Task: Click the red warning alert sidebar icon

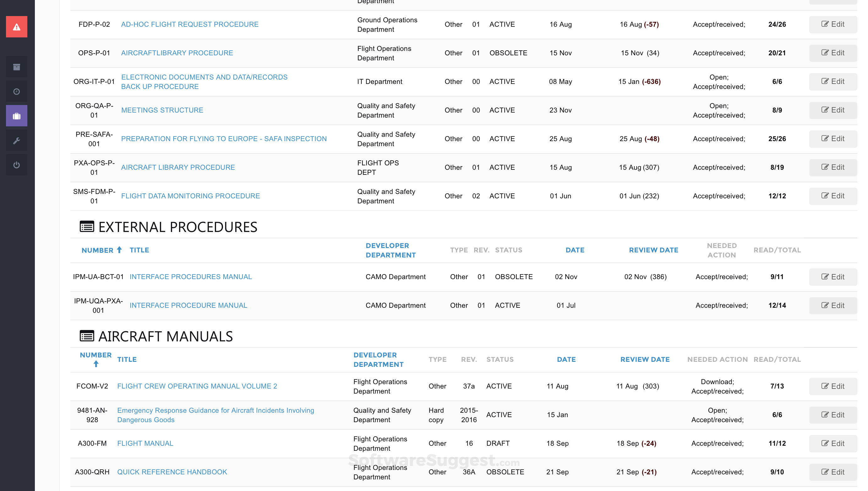Action: point(17,27)
